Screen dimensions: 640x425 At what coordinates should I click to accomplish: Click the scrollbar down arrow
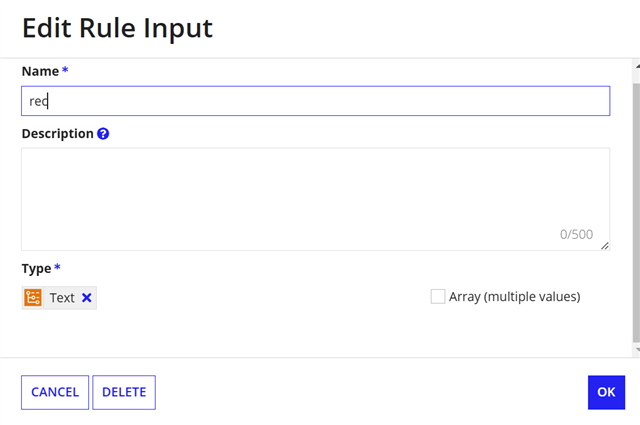click(x=637, y=350)
